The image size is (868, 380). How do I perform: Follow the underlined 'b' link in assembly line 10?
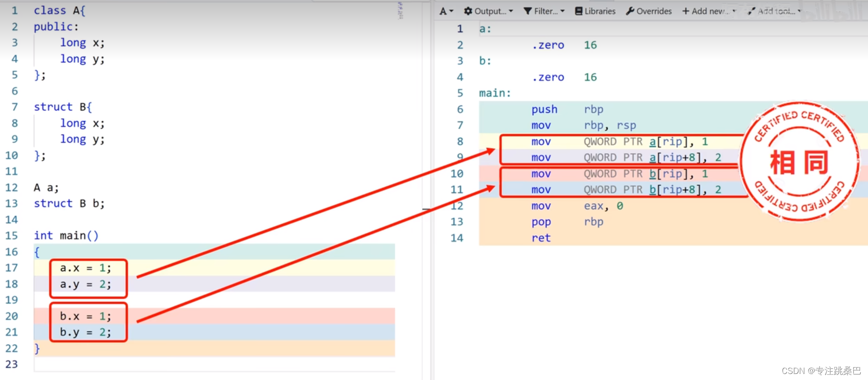pos(652,174)
